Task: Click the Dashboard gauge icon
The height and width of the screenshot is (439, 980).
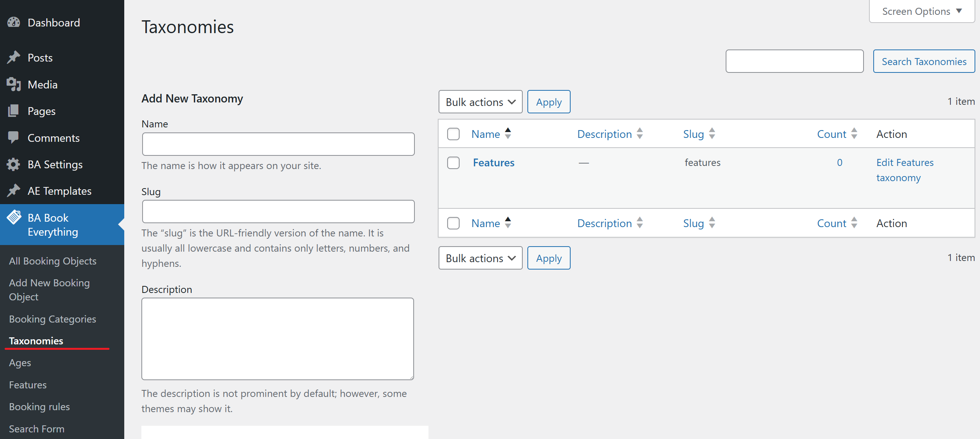Action: (14, 23)
